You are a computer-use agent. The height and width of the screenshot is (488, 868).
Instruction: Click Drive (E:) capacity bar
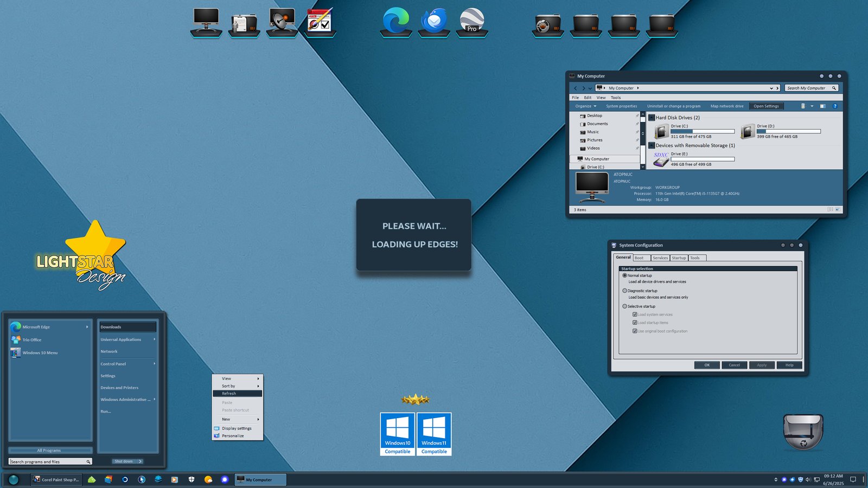pyautogui.click(x=703, y=159)
